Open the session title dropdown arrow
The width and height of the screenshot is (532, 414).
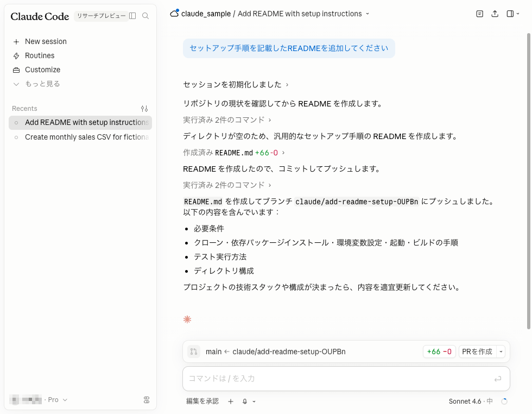point(368,14)
